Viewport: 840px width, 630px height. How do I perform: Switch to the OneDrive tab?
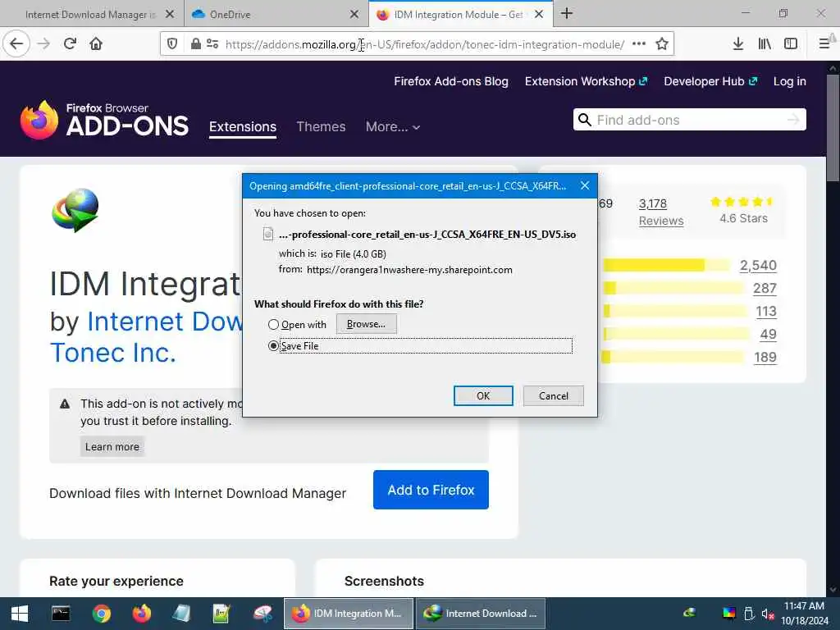276,15
